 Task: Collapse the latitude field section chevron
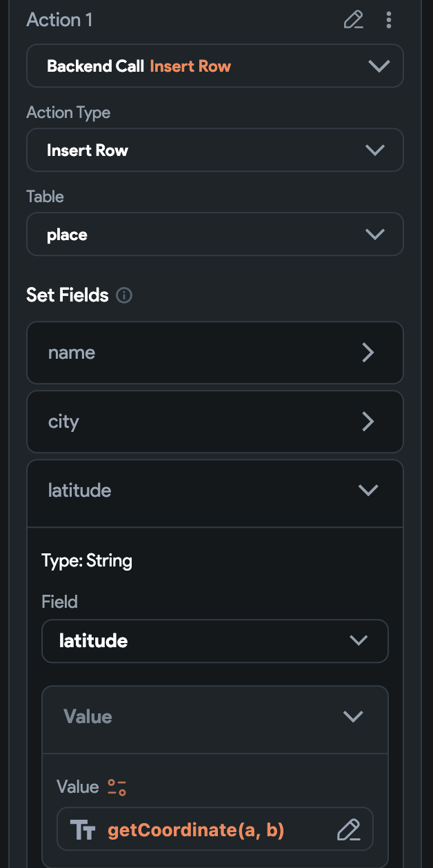[368, 491]
